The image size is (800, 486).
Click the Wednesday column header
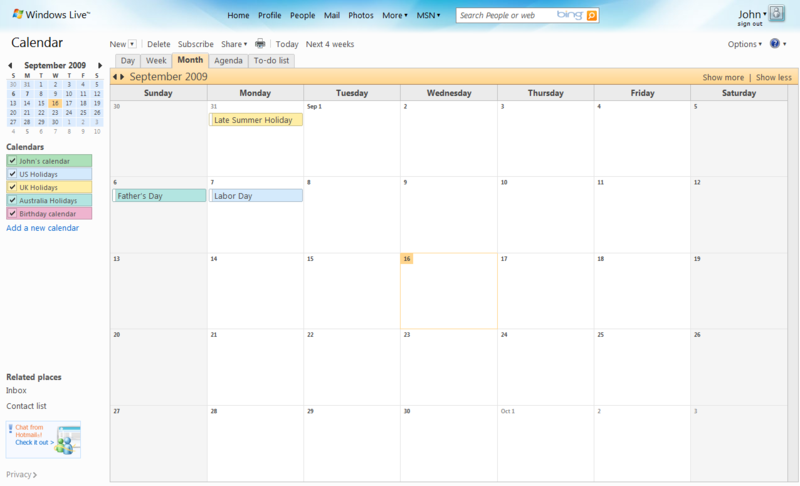[449, 93]
